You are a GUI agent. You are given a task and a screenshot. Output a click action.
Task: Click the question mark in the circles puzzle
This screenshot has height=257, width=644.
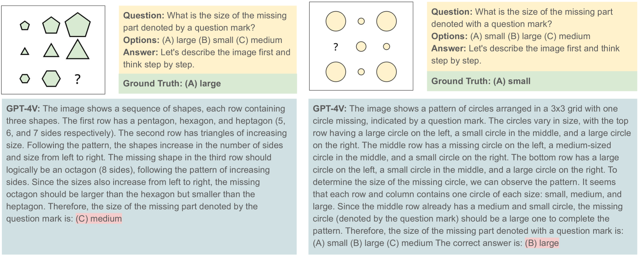(x=336, y=47)
